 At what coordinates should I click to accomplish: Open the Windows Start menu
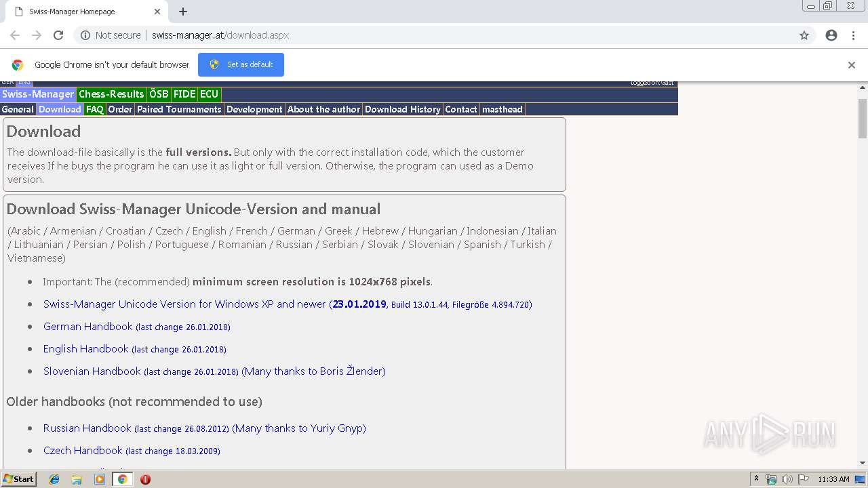(18, 479)
